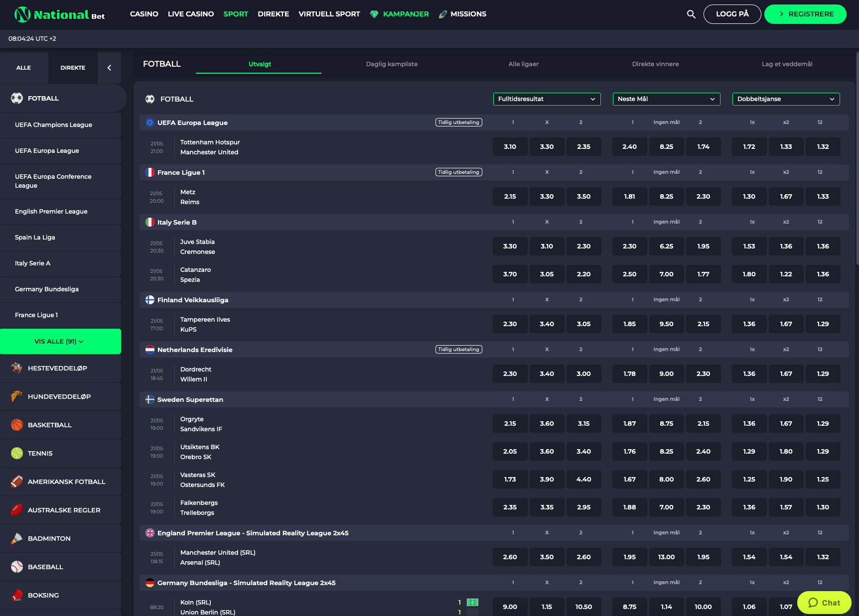859x616 pixels.
Task: Click the Badminton shuttlecock icon
Action: [16, 538]
